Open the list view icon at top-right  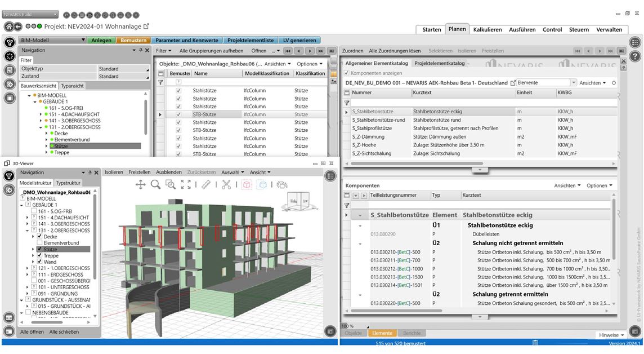tap(635, 42)
